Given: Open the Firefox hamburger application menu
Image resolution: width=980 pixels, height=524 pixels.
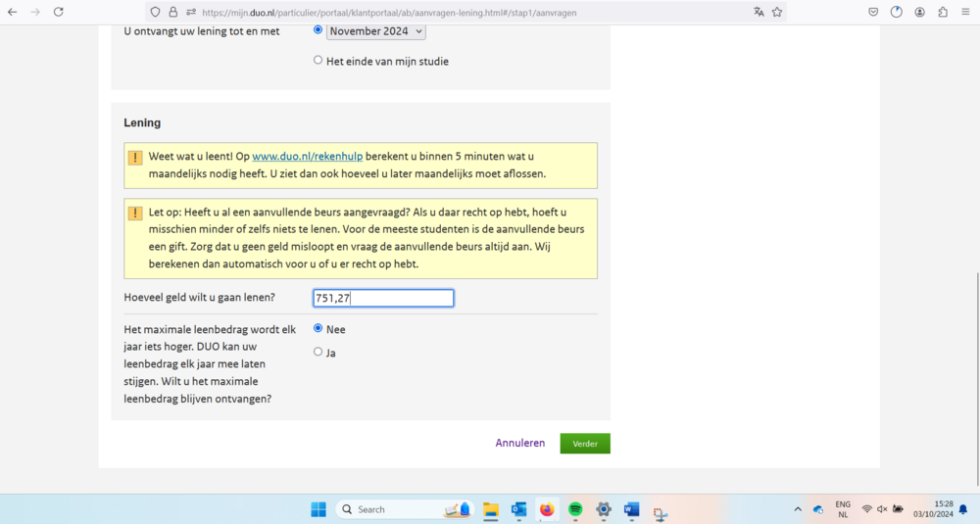Looking at the screenshot, I should coord(966,12).
